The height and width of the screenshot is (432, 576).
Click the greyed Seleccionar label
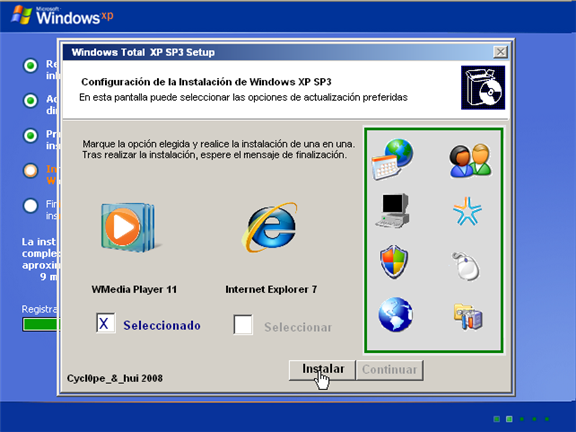[298, 327]
